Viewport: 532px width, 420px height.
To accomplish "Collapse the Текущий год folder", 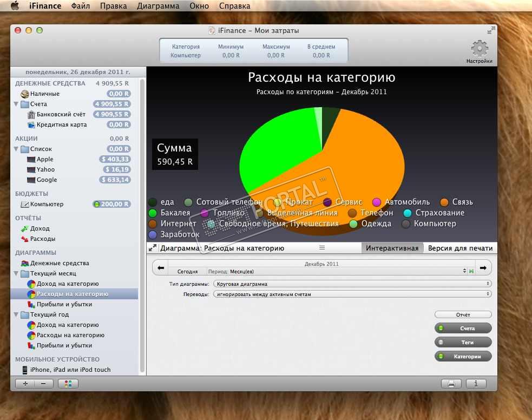I will [16, 315].
